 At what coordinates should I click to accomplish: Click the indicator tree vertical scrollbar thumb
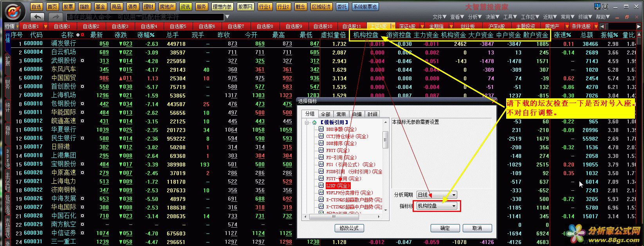tap(385, 139)
